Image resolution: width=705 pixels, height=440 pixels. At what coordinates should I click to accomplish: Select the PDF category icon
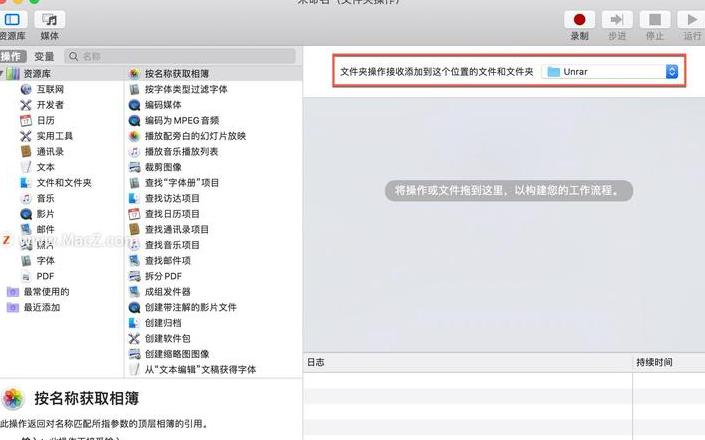click(26, 276)
